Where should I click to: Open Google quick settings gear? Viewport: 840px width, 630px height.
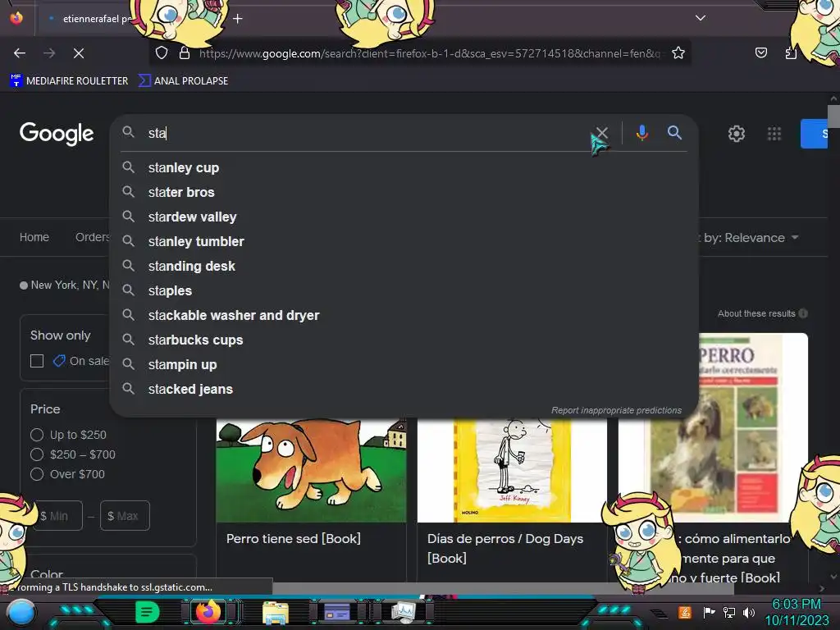tap(737, 134)
